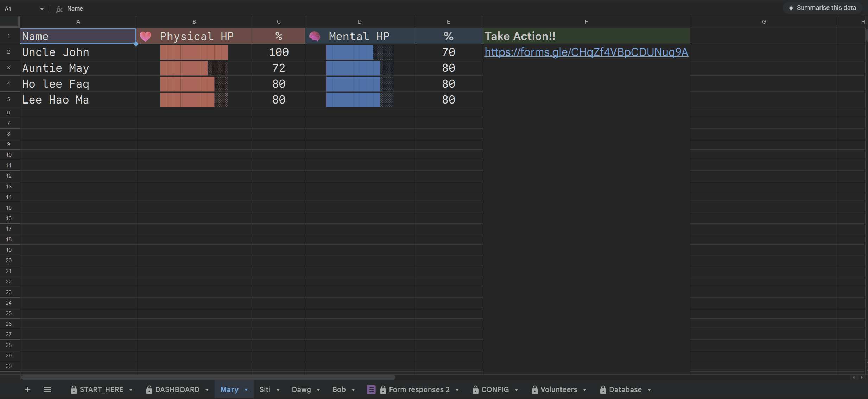868x399 pixels.
Task: Select the column F header
Action: (586, 22)
